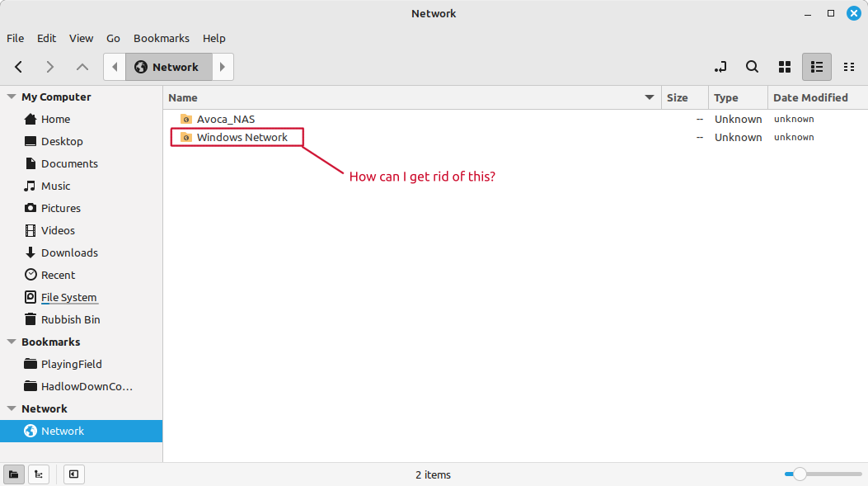Collapse the My Computer section
868x486 pixels.
[12, 97]
